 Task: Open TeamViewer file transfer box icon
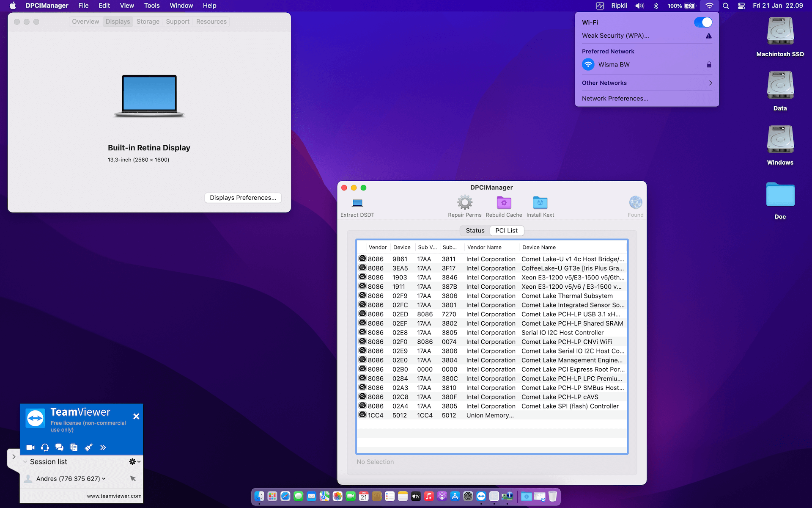(74, 447)
